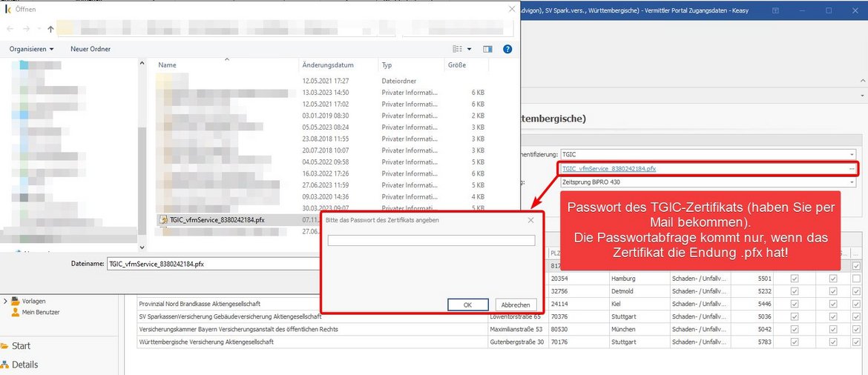Screen dimensions: 868x375
Task: Select file dated 03.01.2019 08:30
Action: click(x=321, y=116)
